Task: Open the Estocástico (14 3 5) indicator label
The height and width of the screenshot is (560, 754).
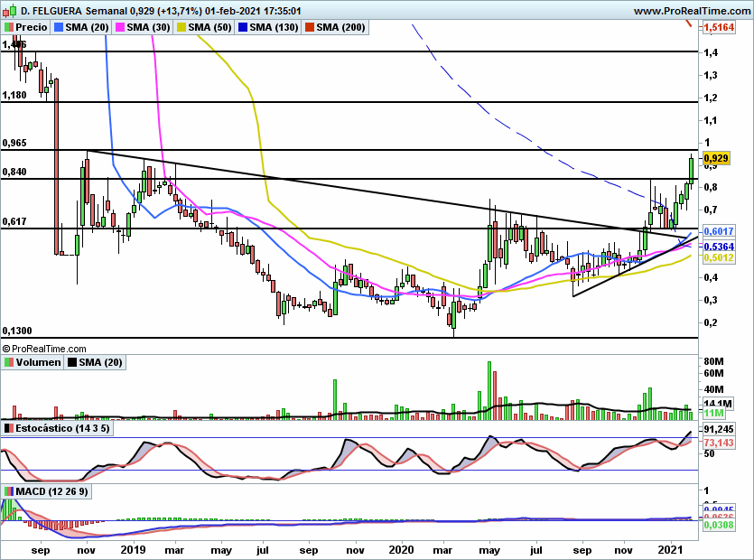Action: [57, 428]
